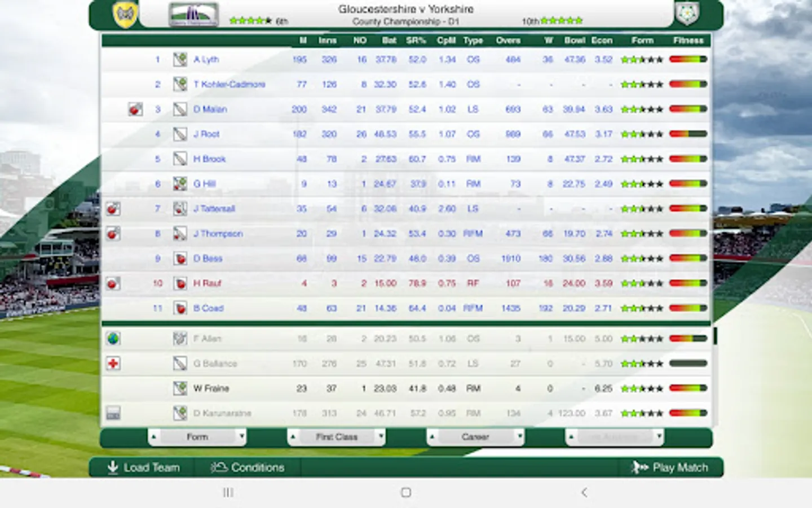Click the red cross injury icon for G Ballance
The width and height of the screenshot is (812, 508).
tap(113, 364)
